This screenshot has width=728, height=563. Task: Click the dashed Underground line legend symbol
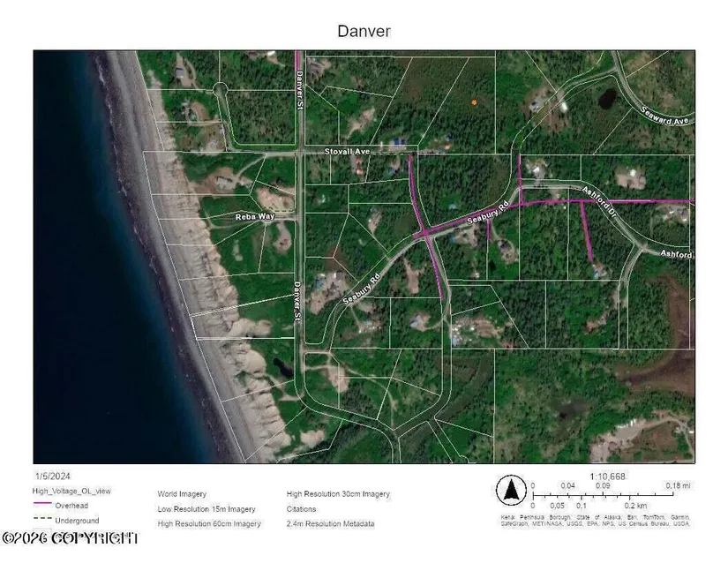pyautogui.click(x=43, y=522)
